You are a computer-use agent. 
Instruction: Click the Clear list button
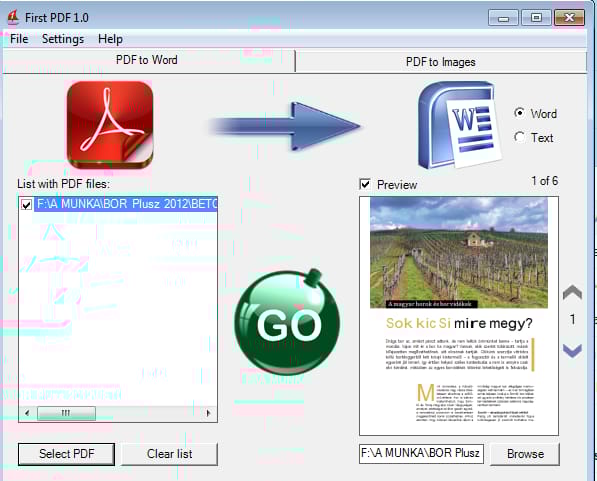pos(169,454)
